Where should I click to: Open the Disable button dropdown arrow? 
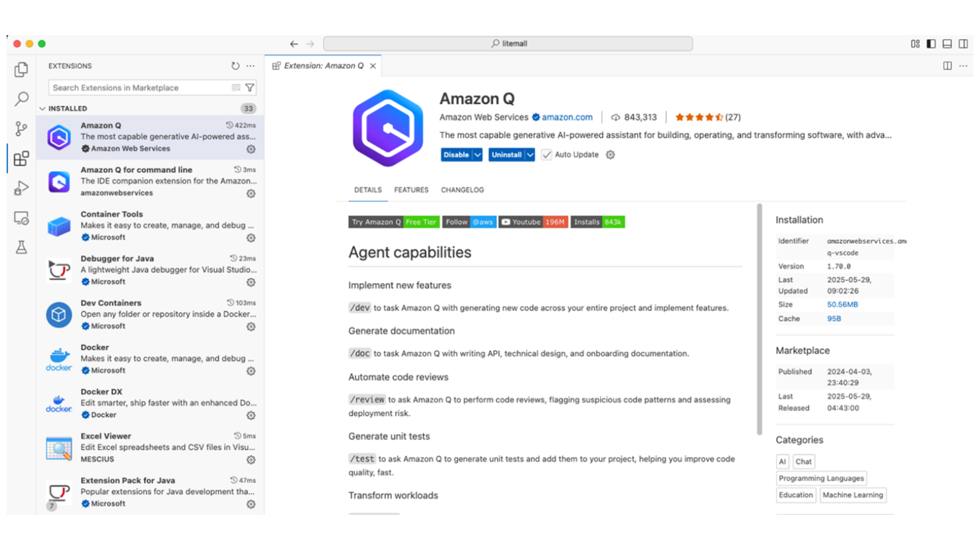coord(477,155)
